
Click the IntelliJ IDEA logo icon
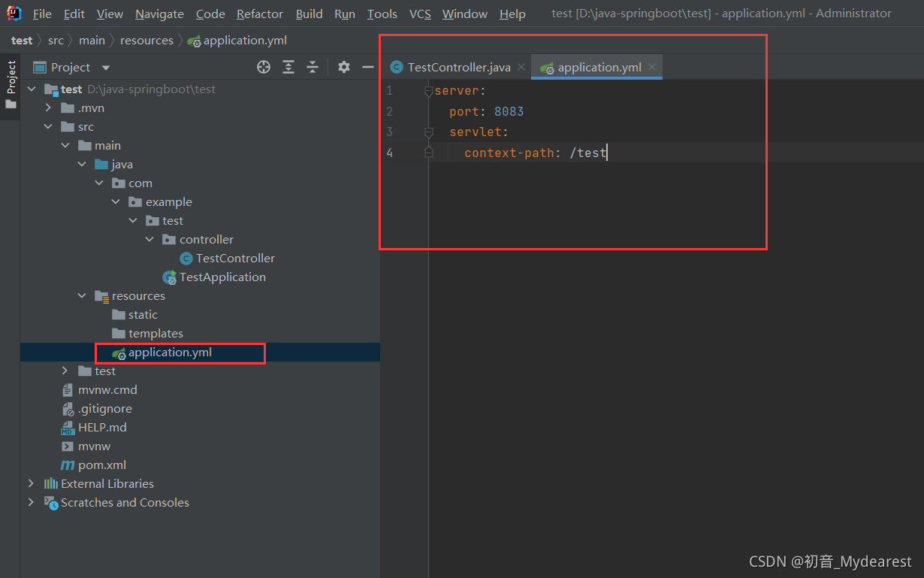click(14, 14)
